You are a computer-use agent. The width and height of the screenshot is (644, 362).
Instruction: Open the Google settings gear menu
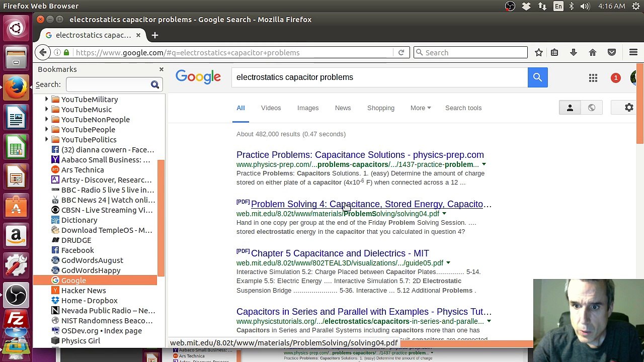[x=629, y=108]
